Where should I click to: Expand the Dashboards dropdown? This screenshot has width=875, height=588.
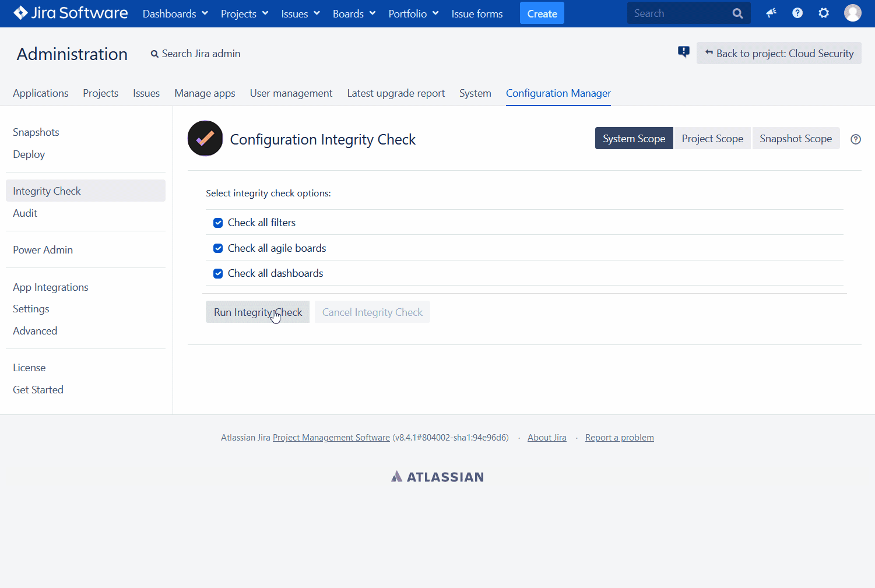[x=175, y=13]
